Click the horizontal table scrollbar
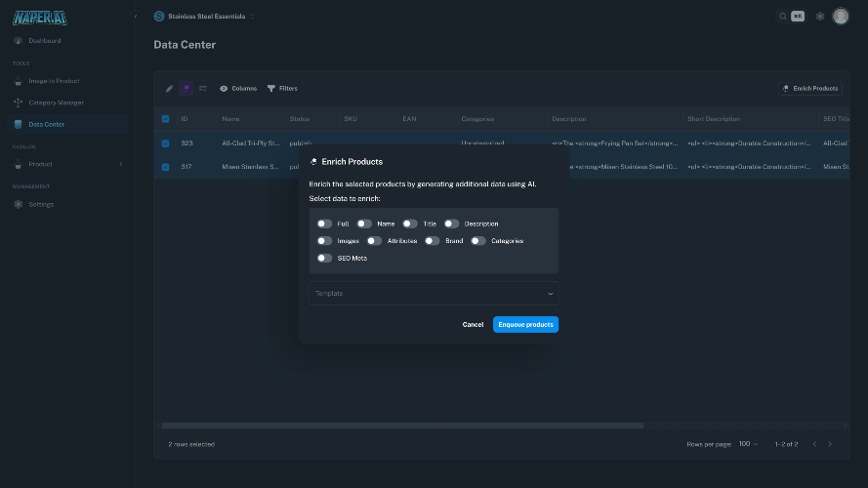The width and height of the screenshot is (868, 488). click(402, 426)
